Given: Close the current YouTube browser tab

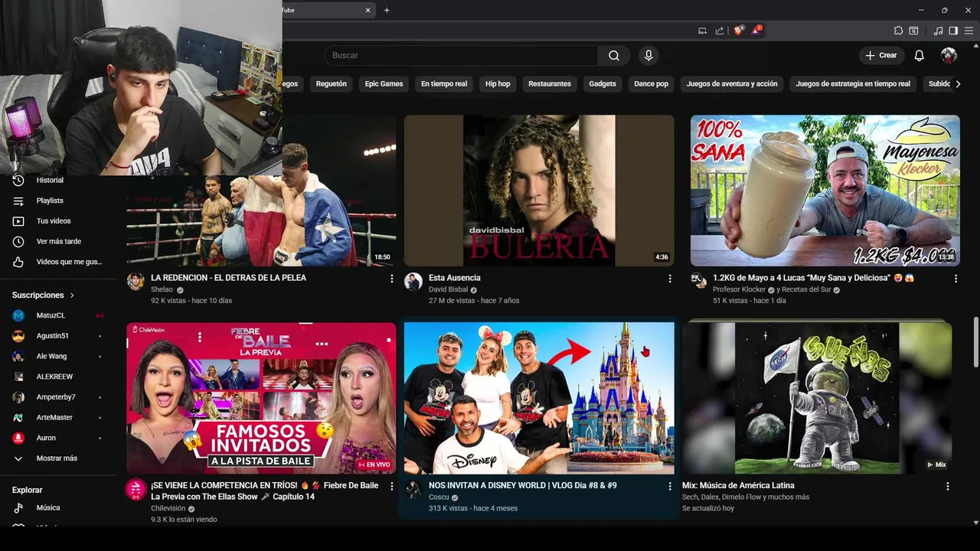Looking at the screenshot, I should coord(367,10).
